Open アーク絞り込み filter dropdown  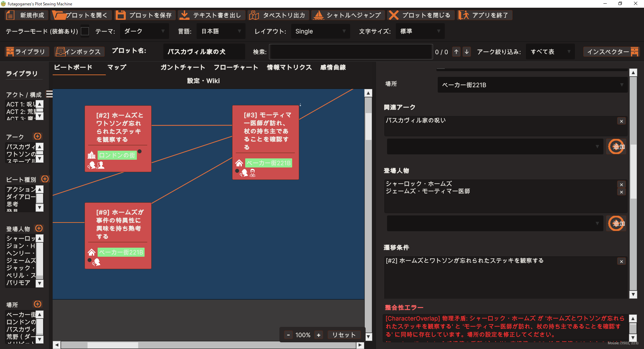coord(550,52)
